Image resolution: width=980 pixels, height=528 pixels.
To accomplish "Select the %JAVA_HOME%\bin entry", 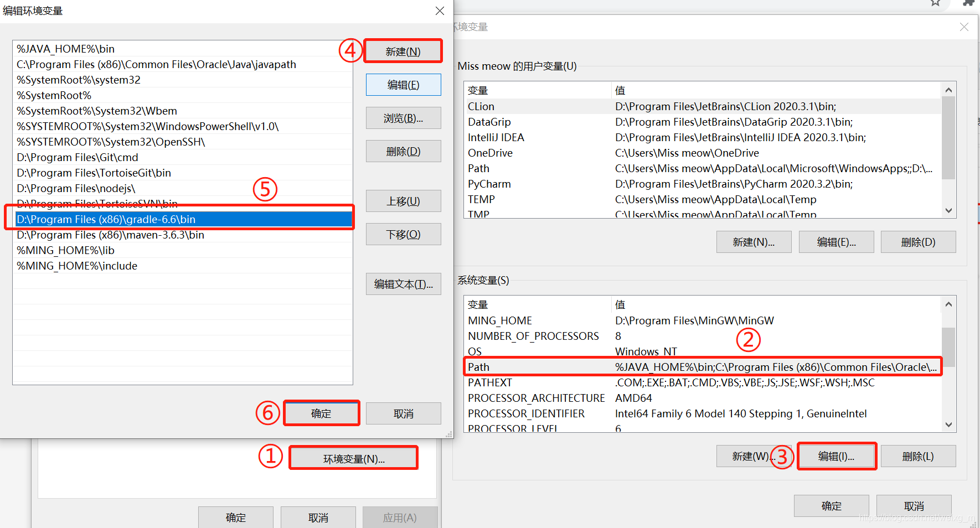I will pos(183,49).
